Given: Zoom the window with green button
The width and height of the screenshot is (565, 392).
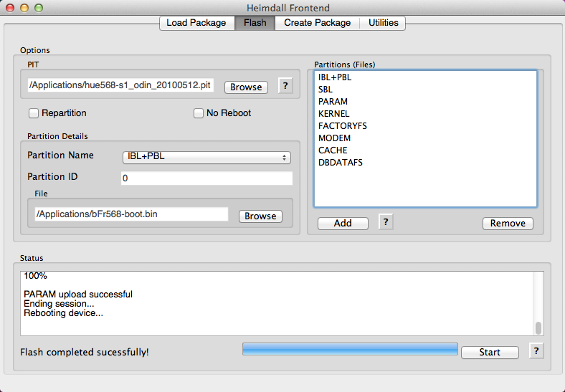Looking at the screenshot, I should click(x=39, y=8).
